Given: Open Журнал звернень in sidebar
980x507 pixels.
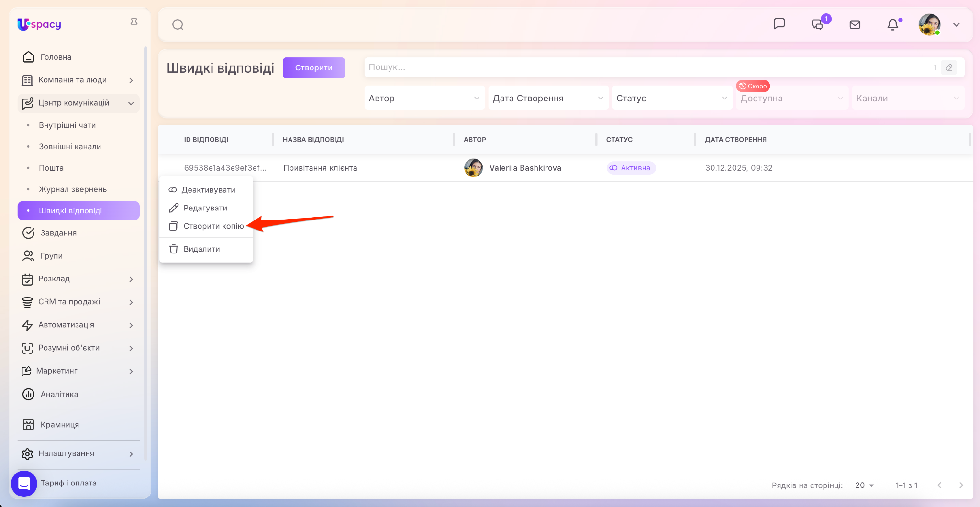Looking at the screenshot, I should click(x=73, y=189).
